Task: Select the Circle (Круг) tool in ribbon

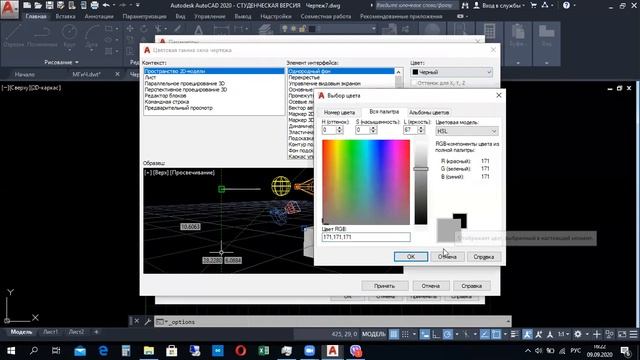Action: pos(69,36)
